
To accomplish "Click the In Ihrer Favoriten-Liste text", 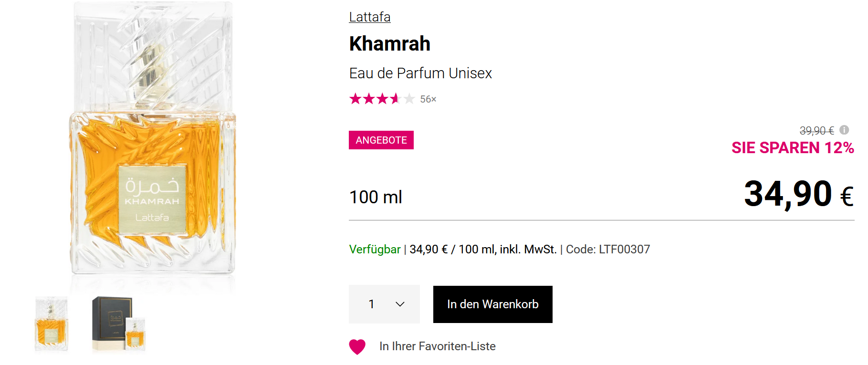I will pos(437,346).
